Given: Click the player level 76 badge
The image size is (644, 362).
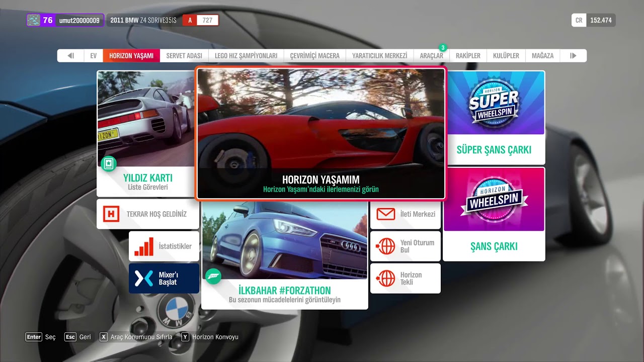Looking at the screenshot, I should pos(48,21).
